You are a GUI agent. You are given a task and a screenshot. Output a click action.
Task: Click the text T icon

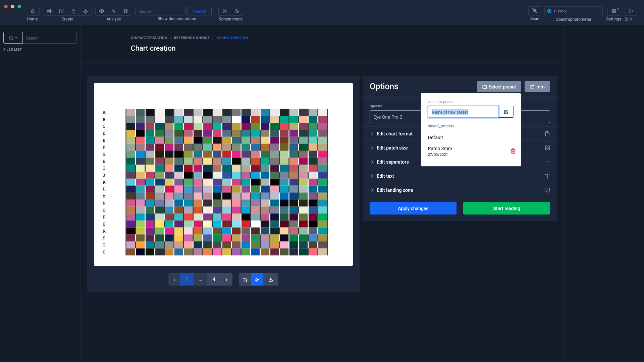coord(547,176)
